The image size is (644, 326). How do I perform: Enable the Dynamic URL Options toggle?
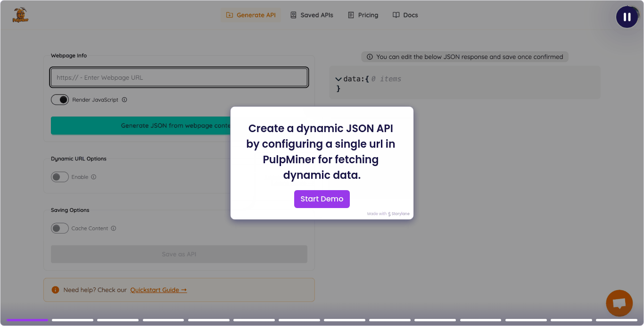pos(60,177)
